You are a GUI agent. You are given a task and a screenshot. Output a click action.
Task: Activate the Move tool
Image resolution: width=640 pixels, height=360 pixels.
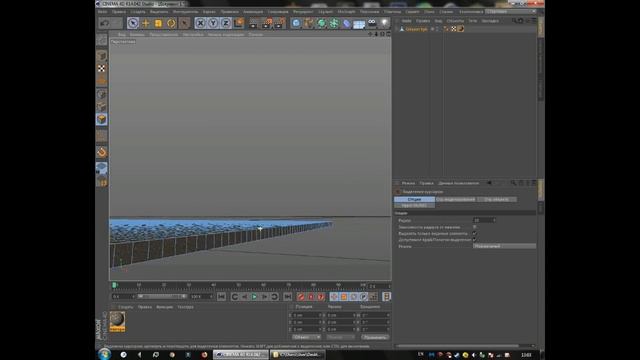pos(145,23)
